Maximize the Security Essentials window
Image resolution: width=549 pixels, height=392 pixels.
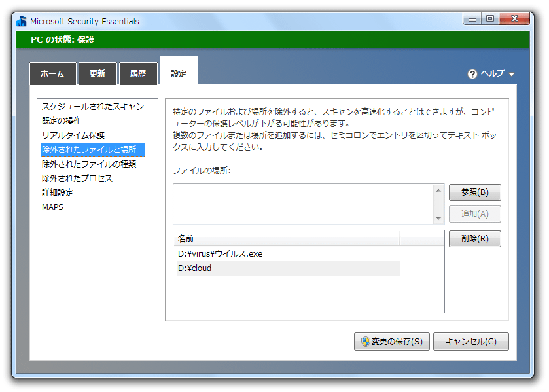[x=490, y=19]
